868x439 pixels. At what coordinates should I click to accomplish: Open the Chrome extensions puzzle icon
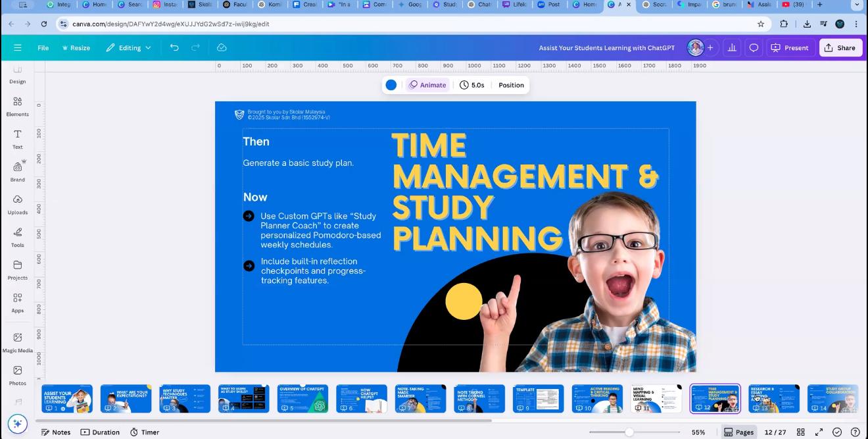pos(784,24)
